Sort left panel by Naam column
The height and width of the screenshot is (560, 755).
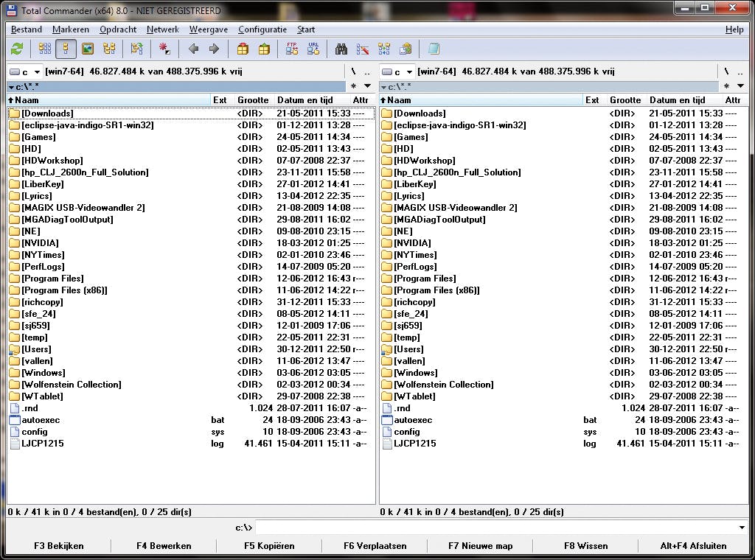[109, 100]
